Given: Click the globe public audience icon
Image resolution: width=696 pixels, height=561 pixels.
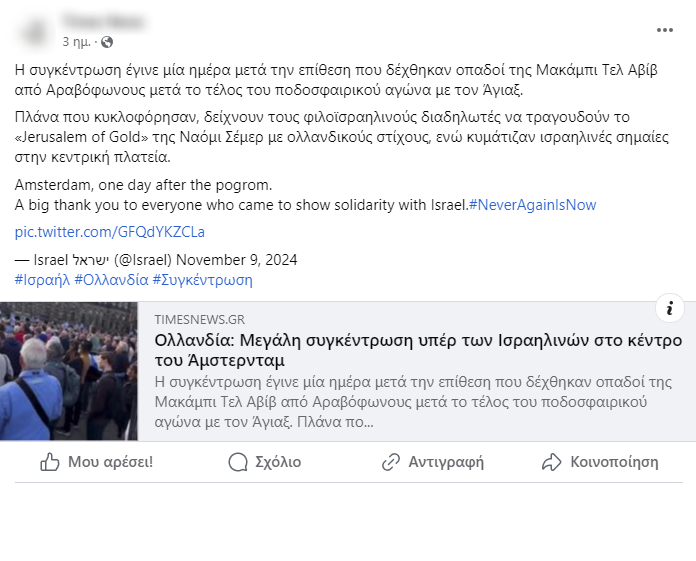Looking at the screenshot, I should tap(107, 42).
